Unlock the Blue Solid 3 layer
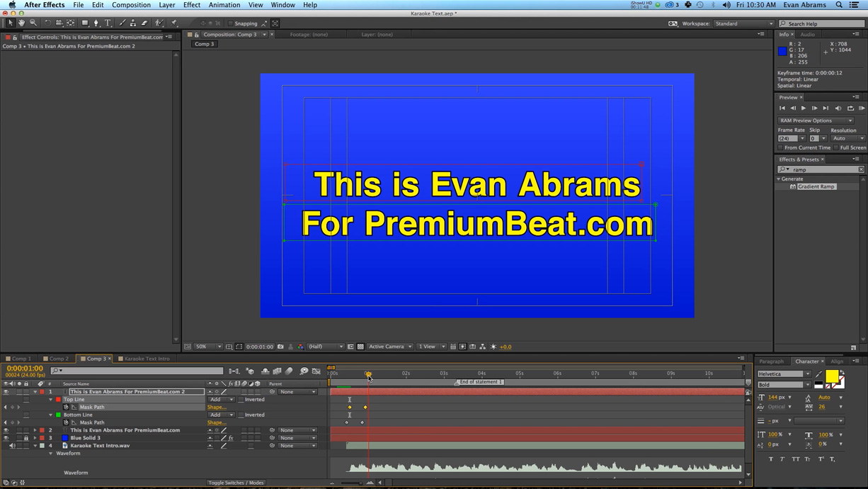 [26, 438]
